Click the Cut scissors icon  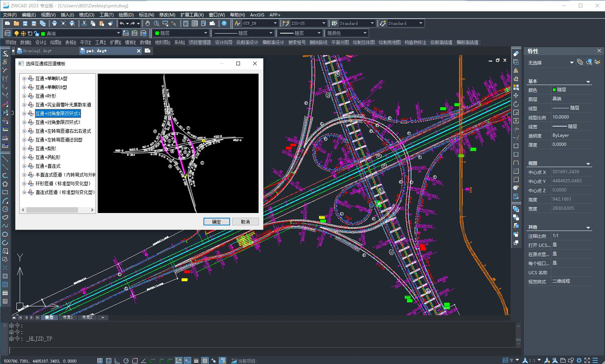[84, 23]
